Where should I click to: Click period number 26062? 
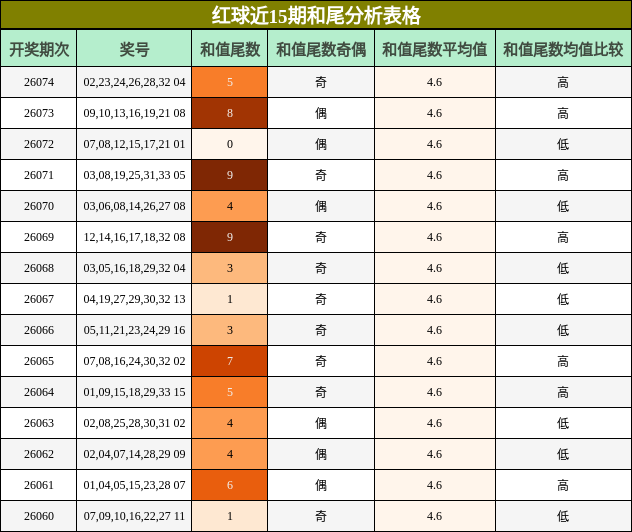[39, 455]
